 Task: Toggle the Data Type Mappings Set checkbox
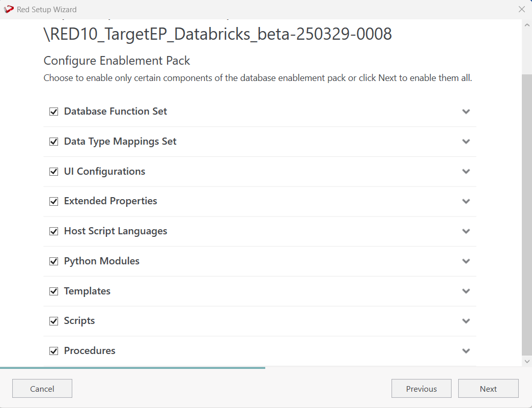[53, 142]
